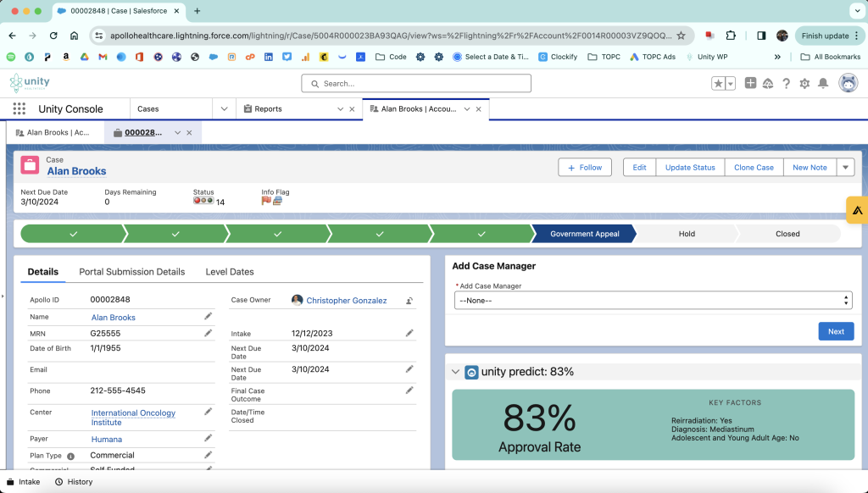
Task: Collapse the unity predict section chevron
Action: click(x=456, y=372)
